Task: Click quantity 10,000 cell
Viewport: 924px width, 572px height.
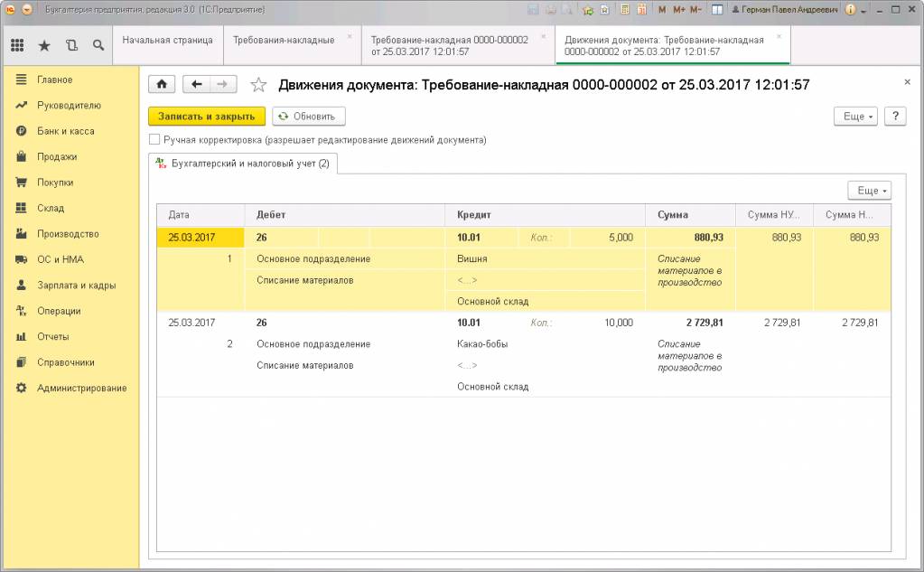Action: coord(619,323)
